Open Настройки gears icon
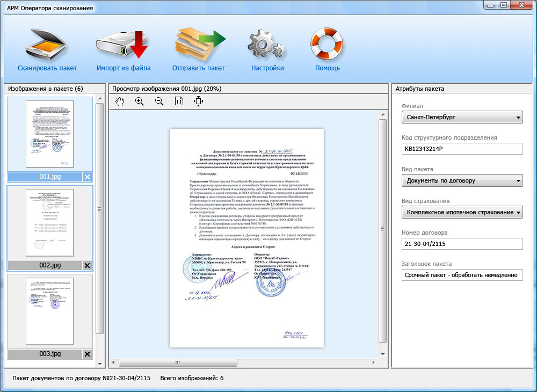Viewport: 537px width, 392px height. coord(267,45)
